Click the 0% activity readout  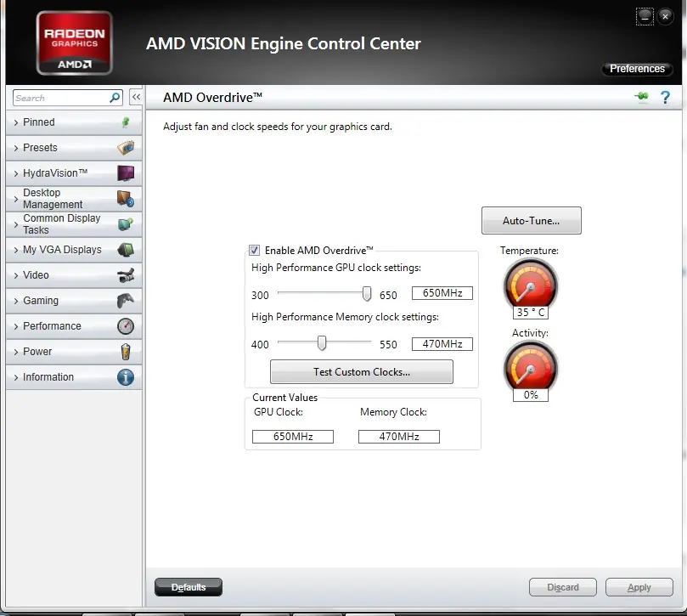point(531,394)
